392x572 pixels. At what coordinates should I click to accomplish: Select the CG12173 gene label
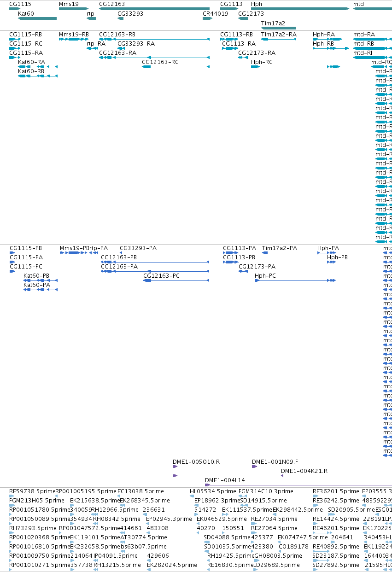coord(251,14)
